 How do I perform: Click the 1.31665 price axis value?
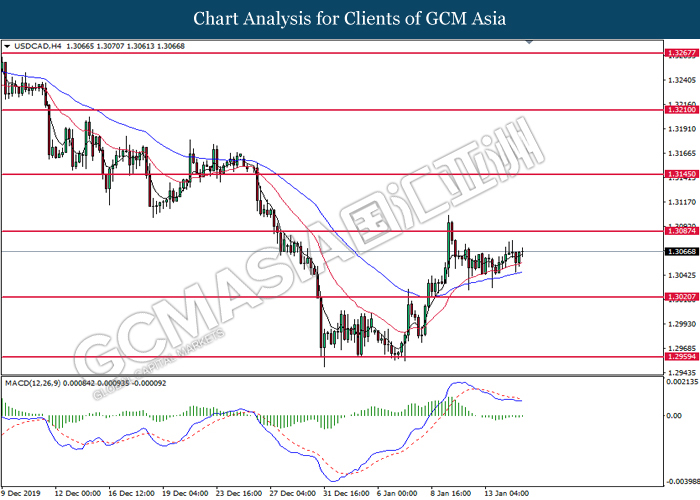click(682, 153)
